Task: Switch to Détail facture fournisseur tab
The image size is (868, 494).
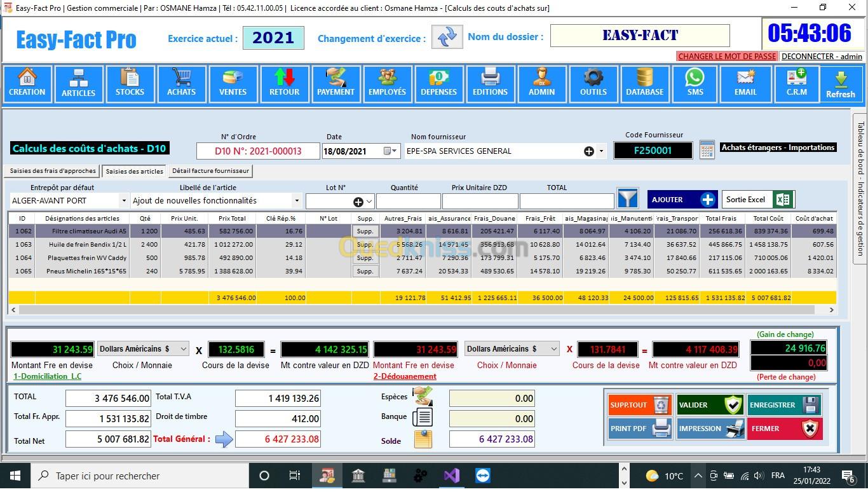Action: [x=210, y=171]
